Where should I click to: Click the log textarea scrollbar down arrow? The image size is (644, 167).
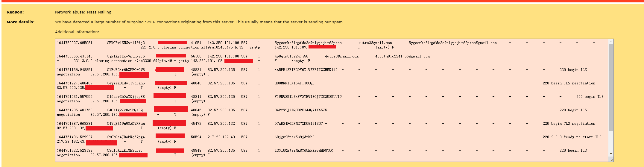(611, 154)
